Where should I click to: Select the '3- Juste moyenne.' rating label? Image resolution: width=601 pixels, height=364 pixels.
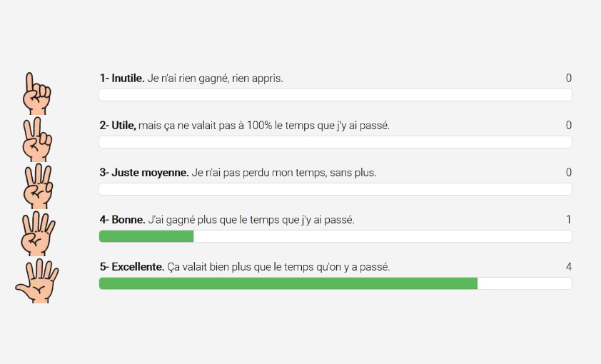pyautogui.click(x=144, y=172)
